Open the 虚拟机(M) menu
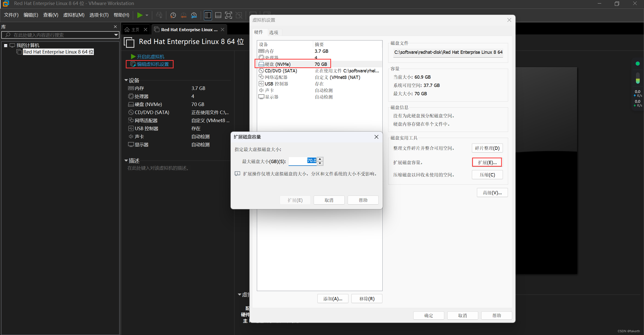Image resolution: width=644 pixels, height=335 pixels. pyautogui.click(x=74, y=15)
